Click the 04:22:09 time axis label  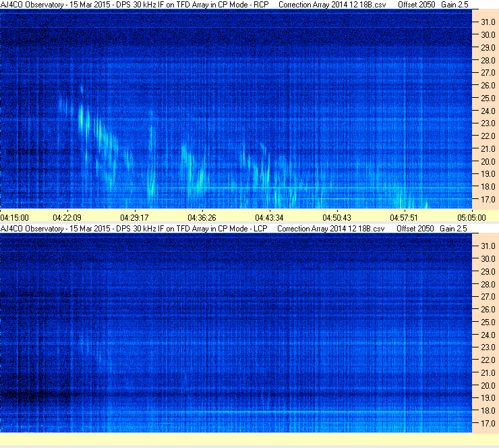(x=67, y=218)
